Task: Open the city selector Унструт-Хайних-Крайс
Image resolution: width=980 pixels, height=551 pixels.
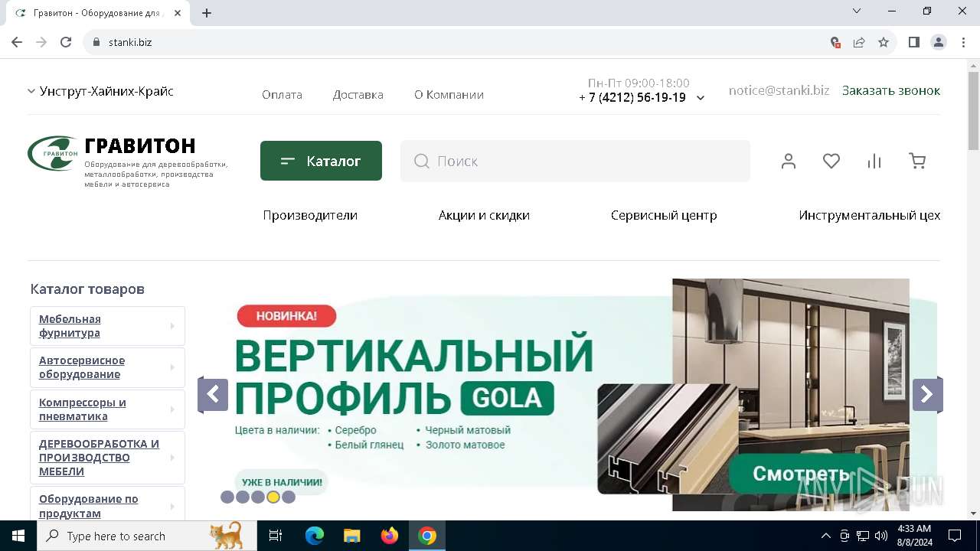Action: pos(100,91)
